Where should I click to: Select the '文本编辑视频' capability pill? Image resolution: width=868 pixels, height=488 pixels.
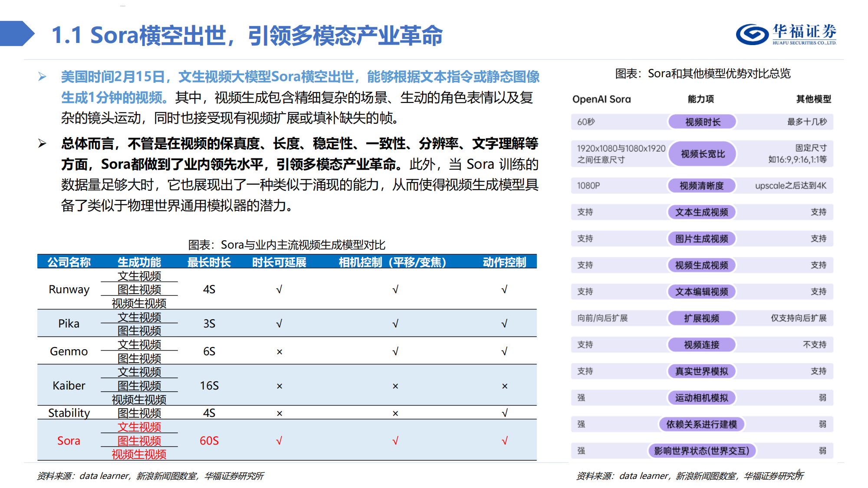(x=702, y=291)
